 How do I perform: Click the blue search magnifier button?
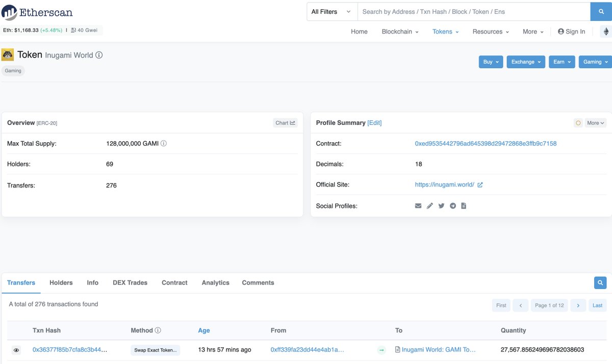click(x=601, y=12)
